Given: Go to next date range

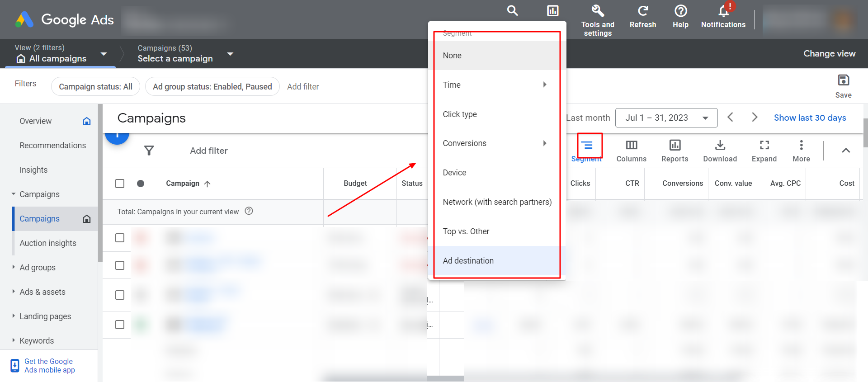Looking at the screenshot, I should point(755,118).
